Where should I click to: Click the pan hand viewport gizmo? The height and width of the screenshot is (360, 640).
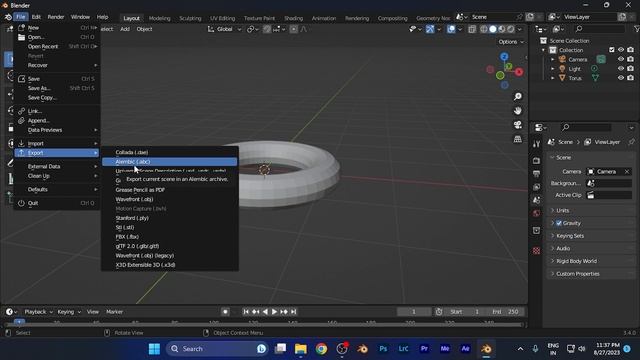pos(518,111)
